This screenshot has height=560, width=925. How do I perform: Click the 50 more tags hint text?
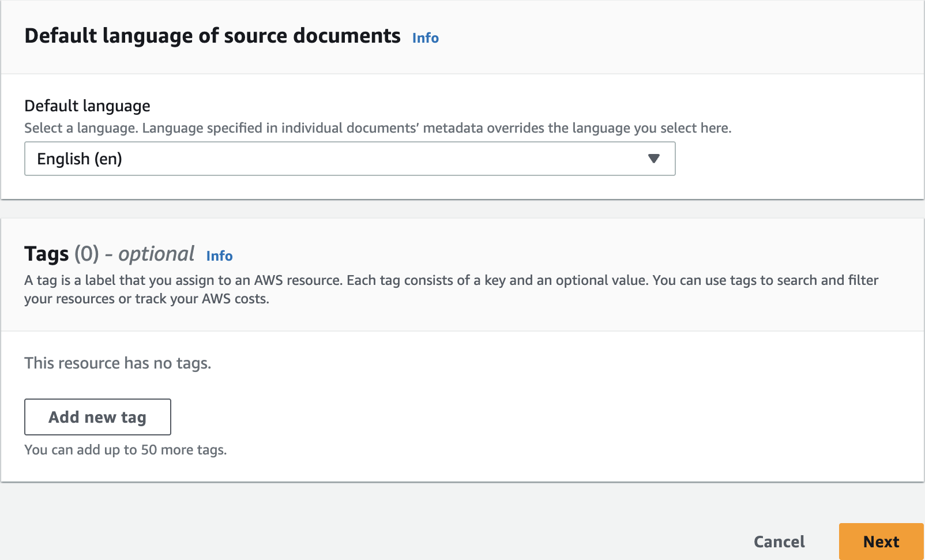point(126,450)
